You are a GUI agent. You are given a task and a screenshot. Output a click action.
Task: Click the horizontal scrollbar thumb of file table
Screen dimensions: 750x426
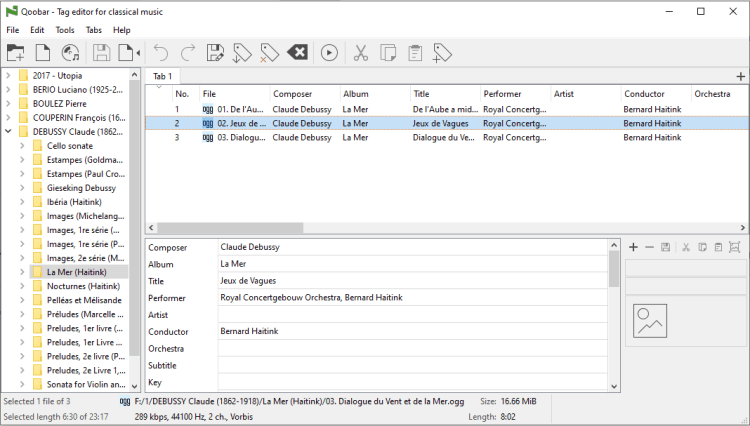[230, 228]
